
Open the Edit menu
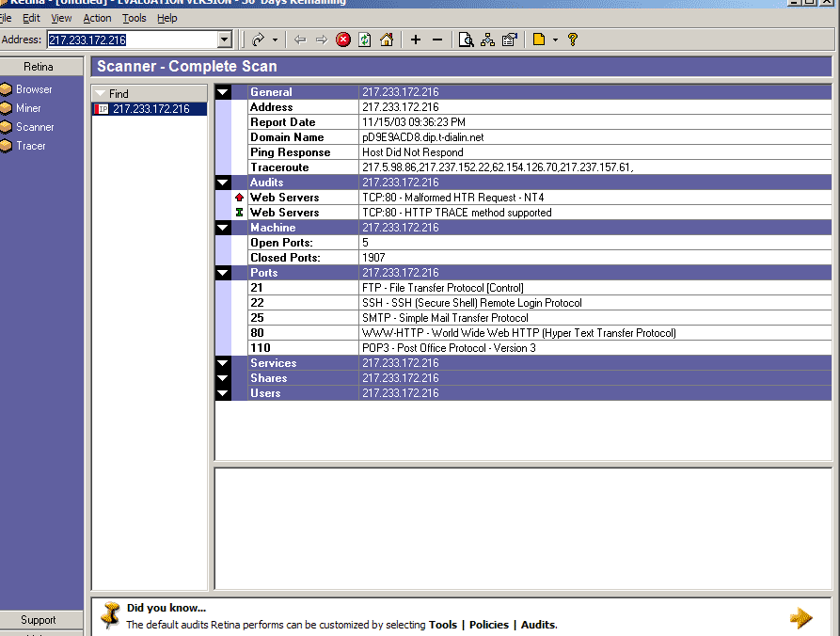coord(31,18)
